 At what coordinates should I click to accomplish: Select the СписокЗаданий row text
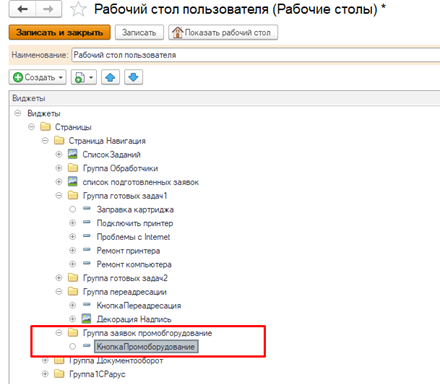click(112, 155)
